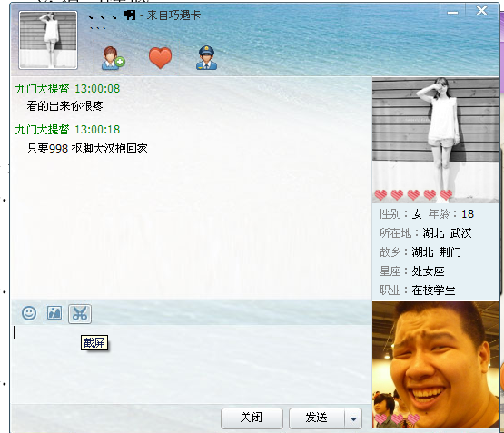The width and height of the screenshot is (504, 433).
Task: Click the message 只要998 抠脚大汉抱回家
Action: [87, 149]
